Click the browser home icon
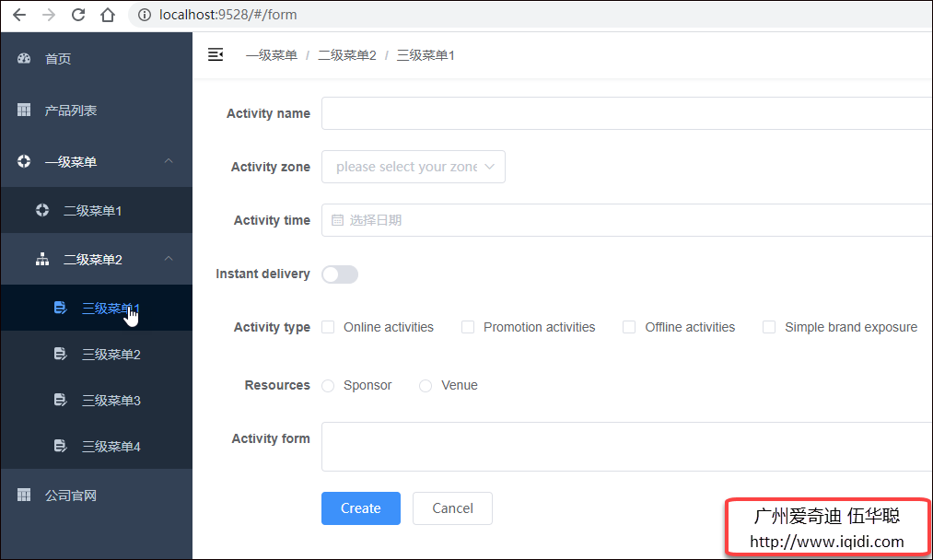This screenshot has width=933, height=560. coord(108,15)
